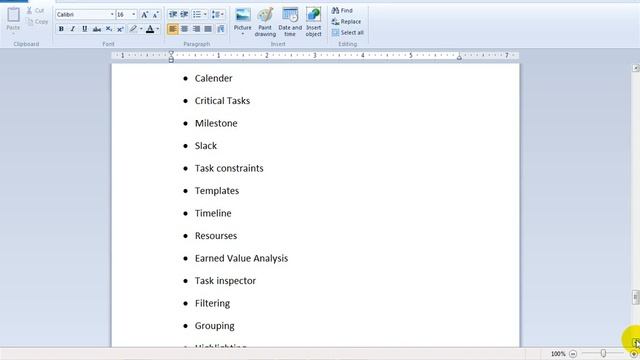The height and width of the screenshot is (360, 640).
Task: Click Find in Editing group
Action: 342,10
